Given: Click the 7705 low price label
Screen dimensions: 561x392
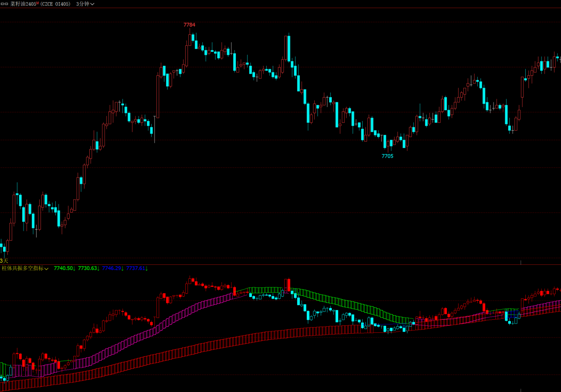Looking at the screenshot, I should [388, 156].
